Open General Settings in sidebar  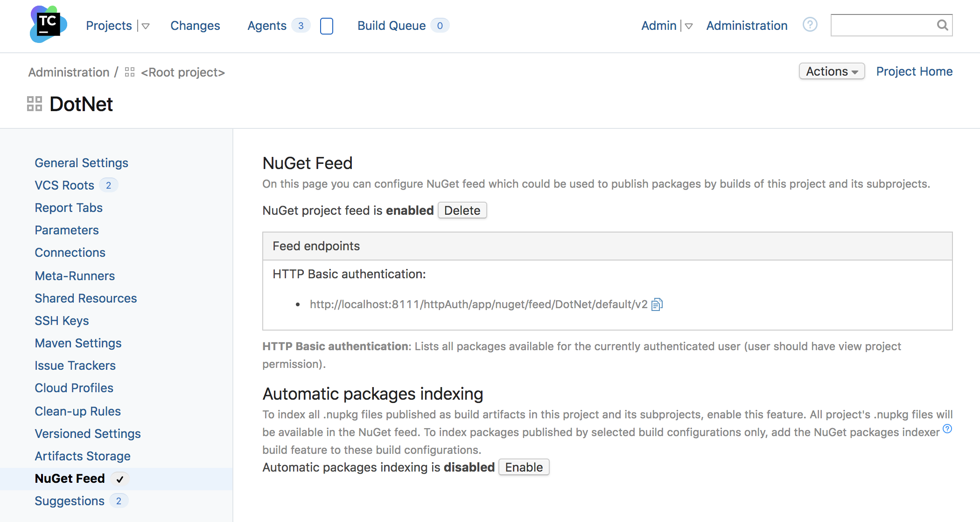pyautogui.click(x=81, y=163)
